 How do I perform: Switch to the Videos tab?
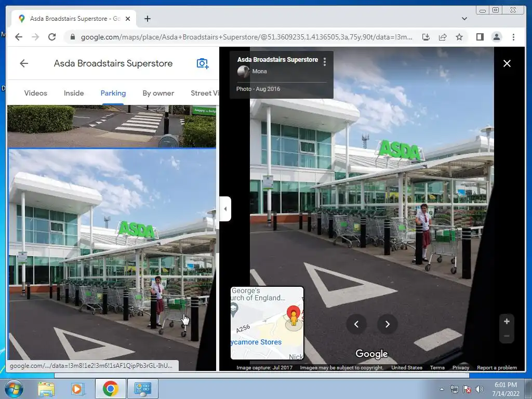(x=36, y=93)
